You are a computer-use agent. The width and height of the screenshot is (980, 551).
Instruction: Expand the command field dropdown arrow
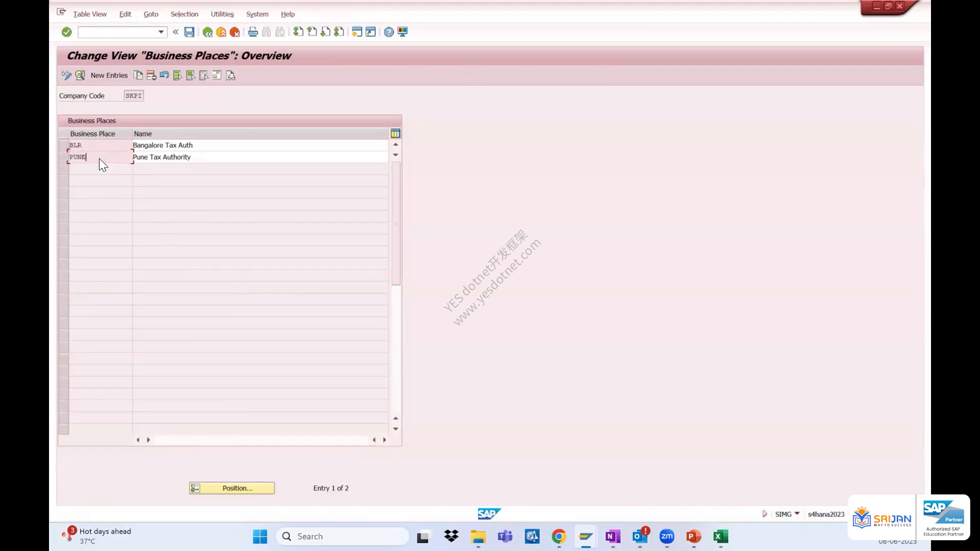tap(161, 32)
